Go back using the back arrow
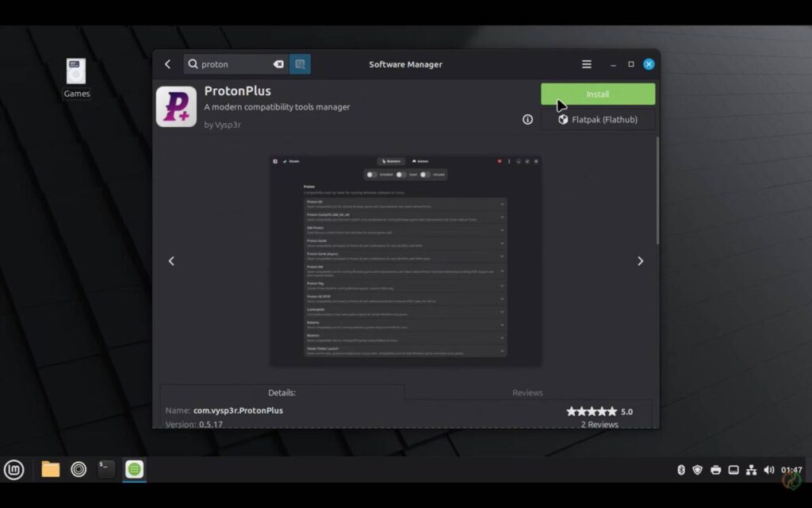The image size is (812, 508). click(x=167, y=64)
